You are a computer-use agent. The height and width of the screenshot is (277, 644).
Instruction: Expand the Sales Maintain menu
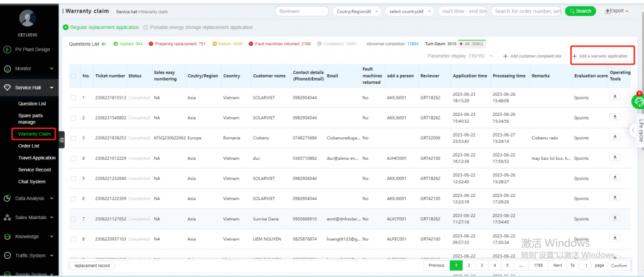pos(52,218)
